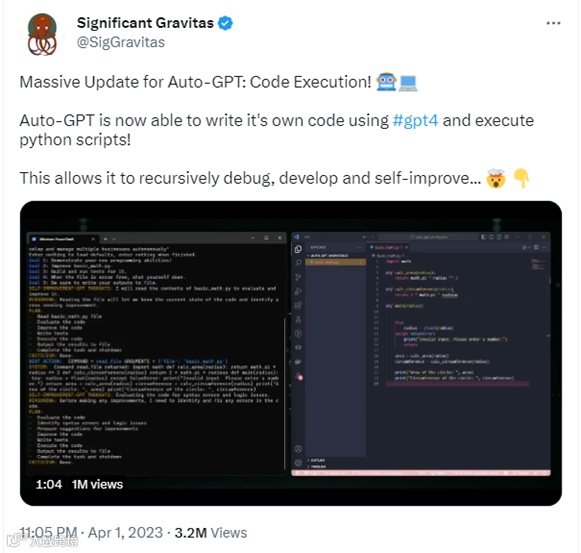581x553 pixels.
Task: Play the embedded video from its preview
Action: click(x=291, y=353)
